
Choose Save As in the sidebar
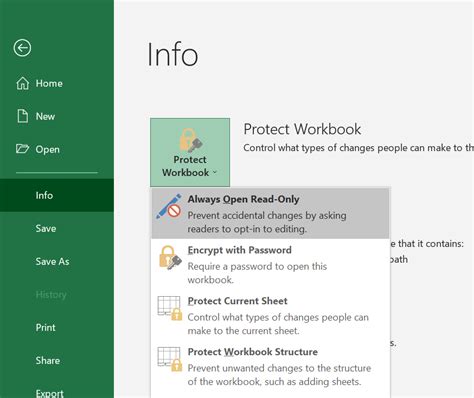57,261
